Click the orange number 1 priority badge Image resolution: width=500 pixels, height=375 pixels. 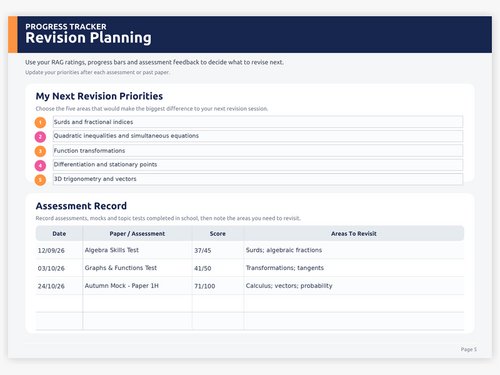tap(40, 123)
